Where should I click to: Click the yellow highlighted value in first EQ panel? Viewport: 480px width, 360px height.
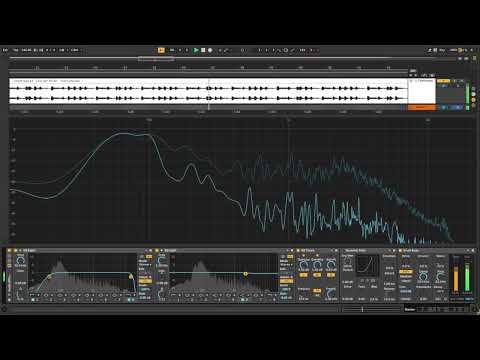click(x=145, y=281)
